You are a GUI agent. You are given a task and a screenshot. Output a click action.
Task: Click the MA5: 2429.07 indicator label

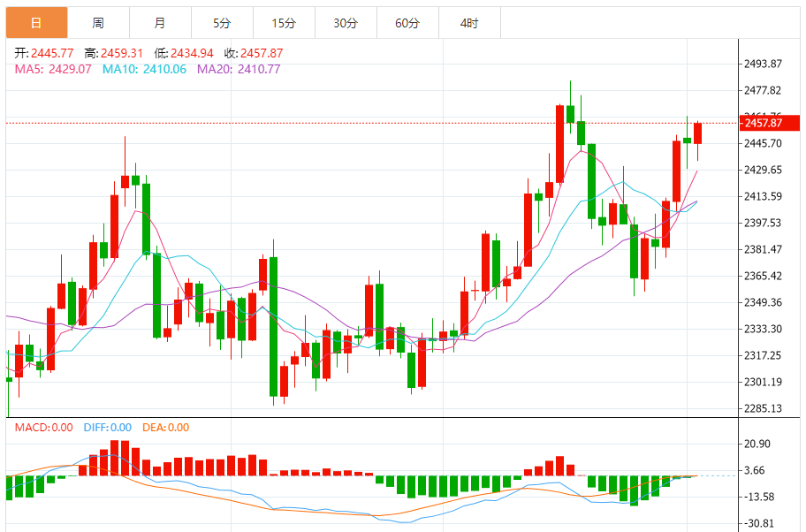coord(53,69)
